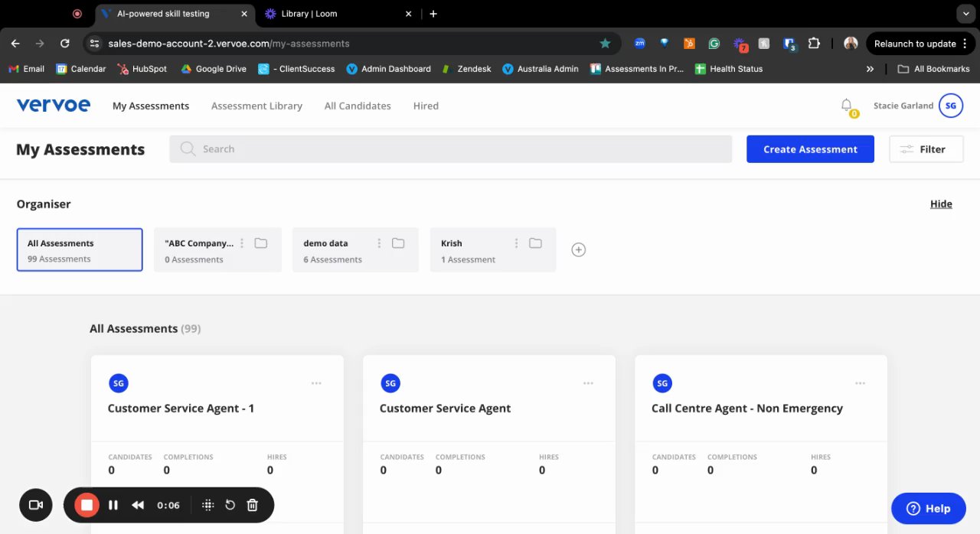Open Chrome extensions puzzle icon
This screenshot has height=534, width=980.
[x=814, y=44]
